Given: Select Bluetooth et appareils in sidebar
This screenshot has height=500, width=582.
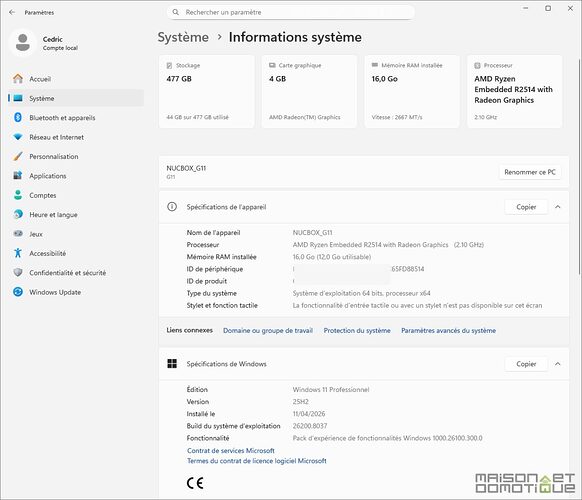Looking at the screenshot, I should point(76,118).
